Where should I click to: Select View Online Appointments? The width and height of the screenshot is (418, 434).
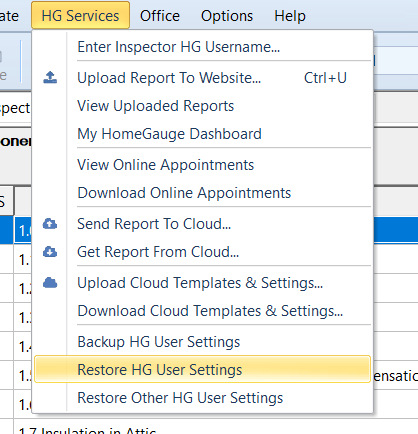coord(203,165)
